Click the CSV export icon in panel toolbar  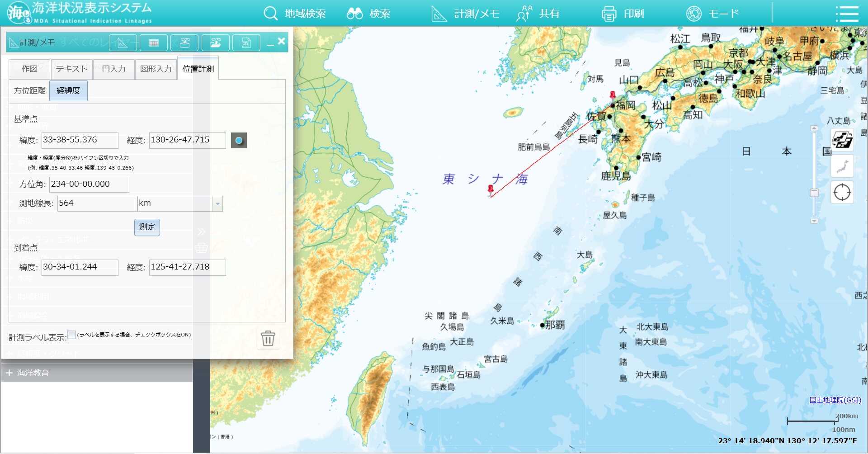coord(246,43)
